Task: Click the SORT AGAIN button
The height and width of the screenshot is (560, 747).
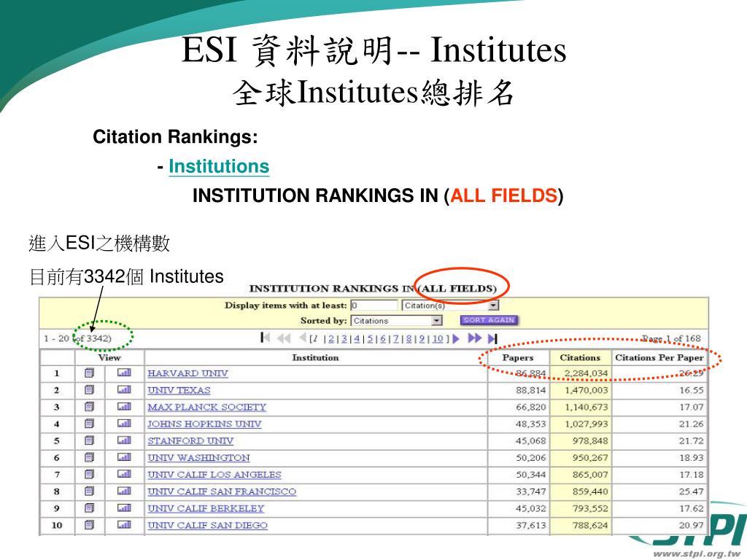Action: pos(489,320)
